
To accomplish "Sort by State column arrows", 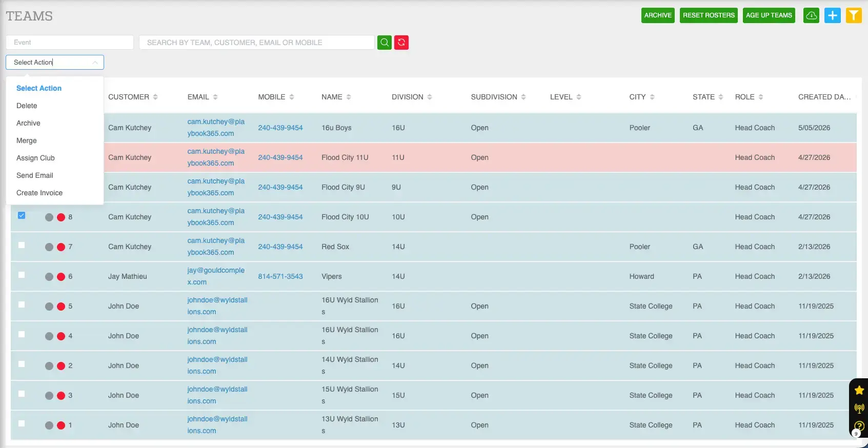I will click(x=721, y=97).
